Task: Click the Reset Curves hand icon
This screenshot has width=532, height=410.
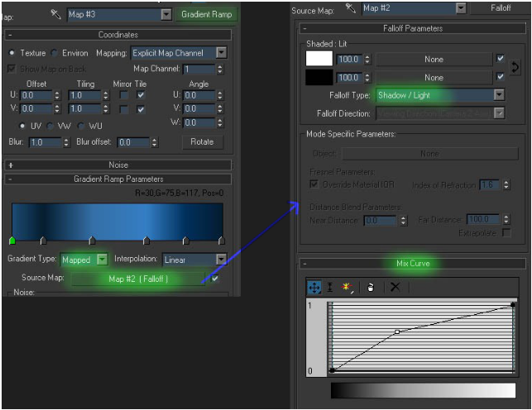Action: pyautogui.click(x=371, y=288)
